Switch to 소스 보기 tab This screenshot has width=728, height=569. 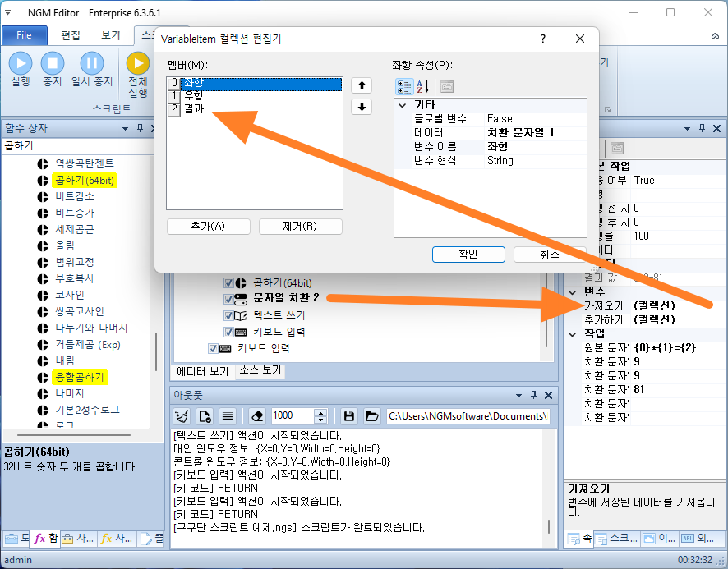[x=260, y=370]
